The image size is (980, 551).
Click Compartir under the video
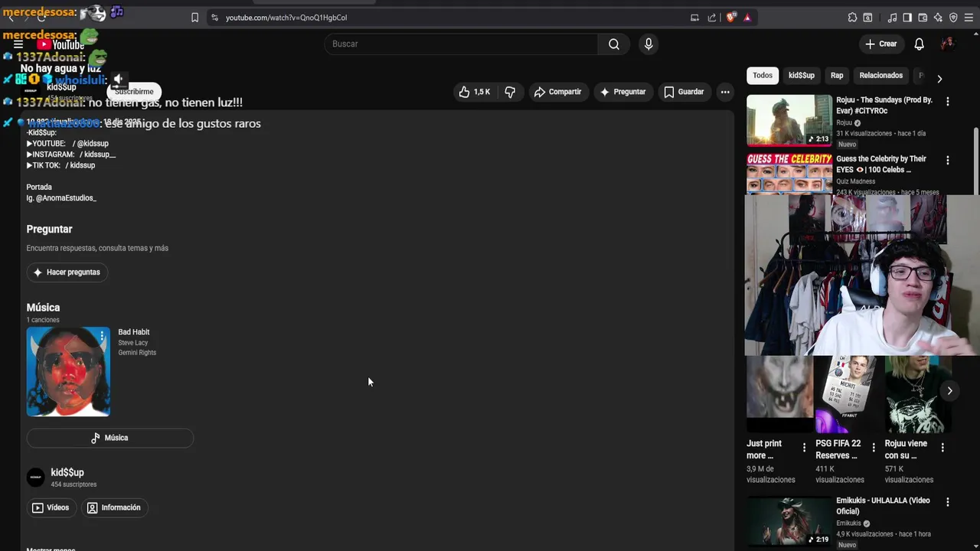click(x=558, y=92)
